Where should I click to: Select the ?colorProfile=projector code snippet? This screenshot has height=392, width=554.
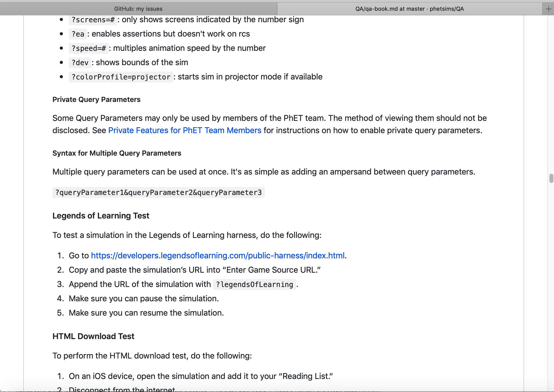click(121, 77)
